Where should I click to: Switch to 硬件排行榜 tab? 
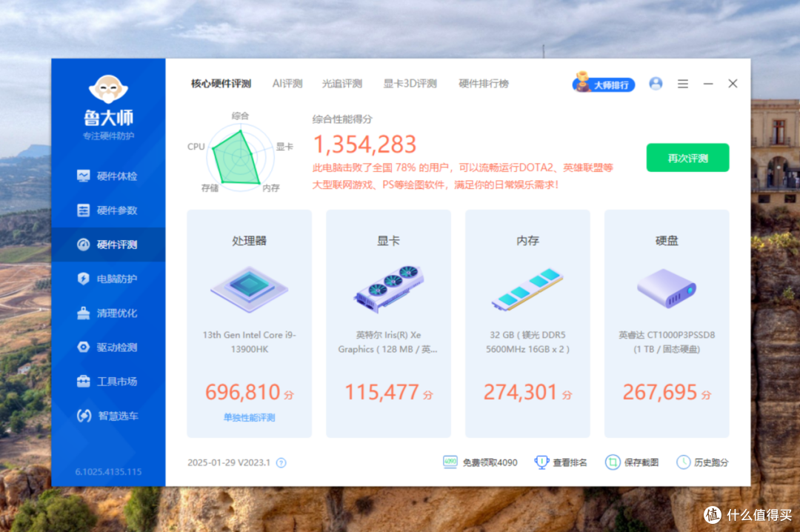pos(484,84)
